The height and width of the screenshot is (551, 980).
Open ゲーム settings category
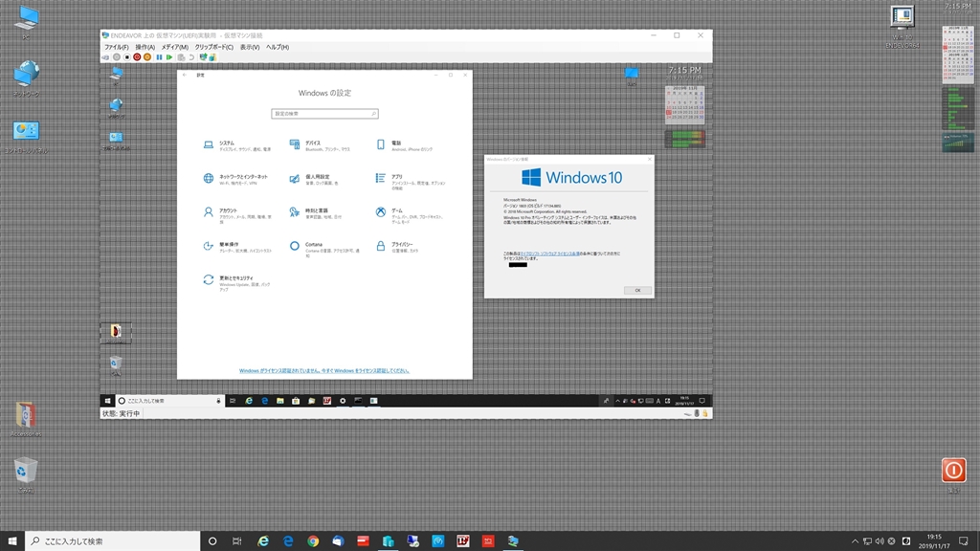coord(410,215)
